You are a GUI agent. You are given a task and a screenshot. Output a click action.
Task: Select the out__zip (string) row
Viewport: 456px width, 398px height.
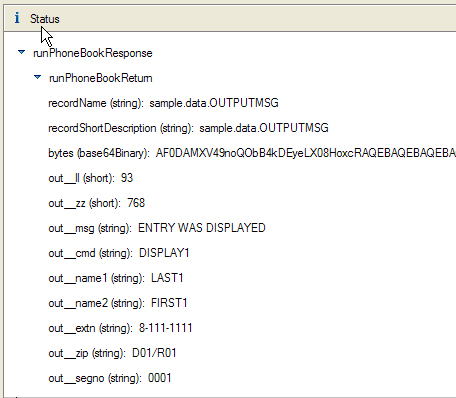(112, 353)
